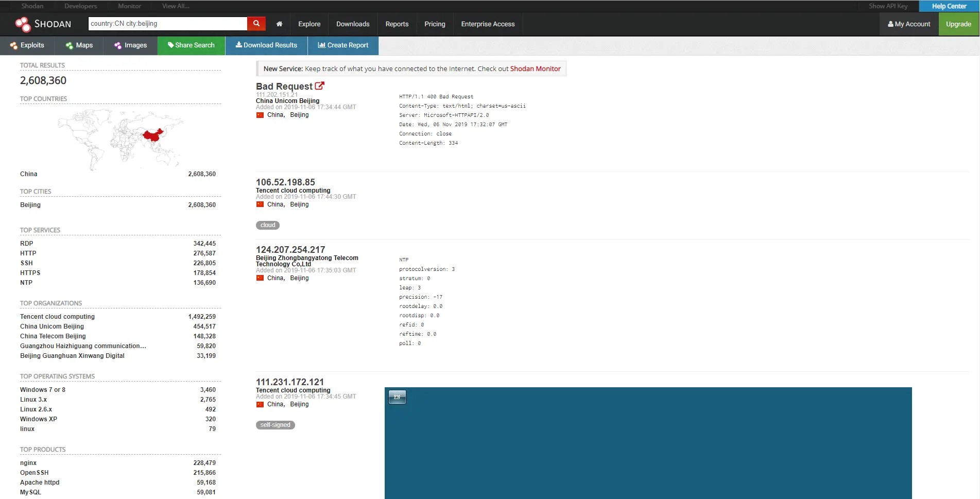
Task: Filter by HTTP service
Action: pos(28,253)
